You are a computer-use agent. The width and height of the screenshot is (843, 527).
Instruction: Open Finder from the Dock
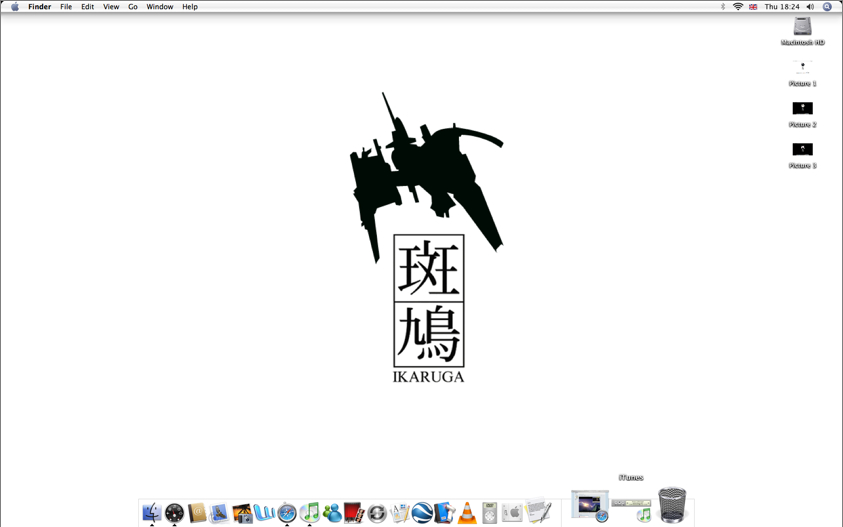tap(152, 512)
